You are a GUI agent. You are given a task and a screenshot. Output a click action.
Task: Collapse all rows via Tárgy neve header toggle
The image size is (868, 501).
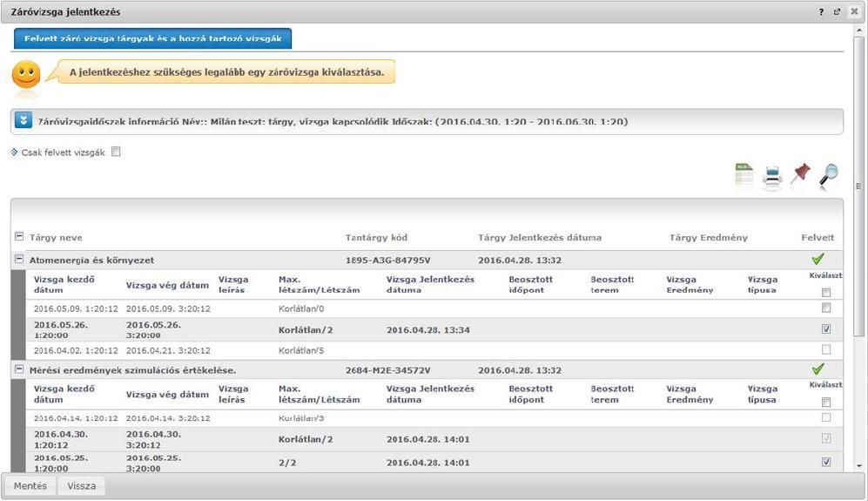tap(19, 237)
